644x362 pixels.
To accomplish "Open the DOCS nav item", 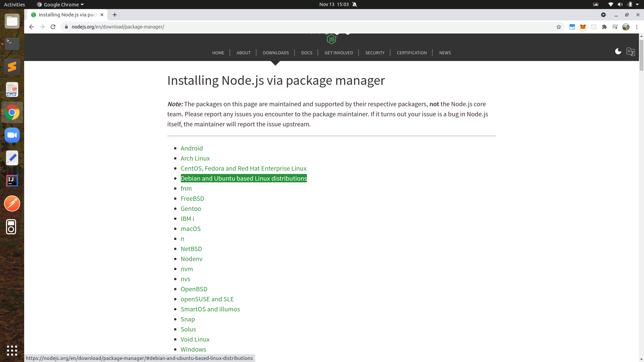I will click(x=307, y=53).
